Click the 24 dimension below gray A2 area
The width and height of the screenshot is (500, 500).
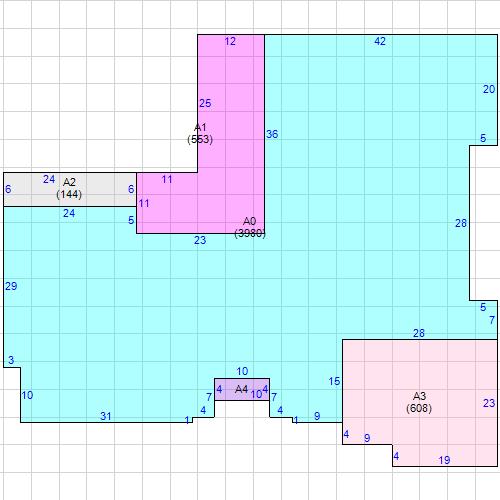(69, 213)
